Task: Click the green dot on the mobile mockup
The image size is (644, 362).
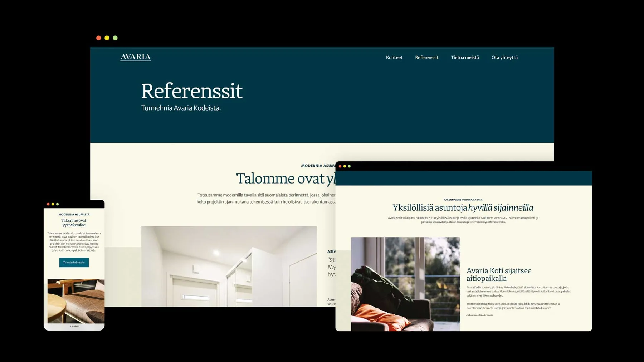Action: 57,204
